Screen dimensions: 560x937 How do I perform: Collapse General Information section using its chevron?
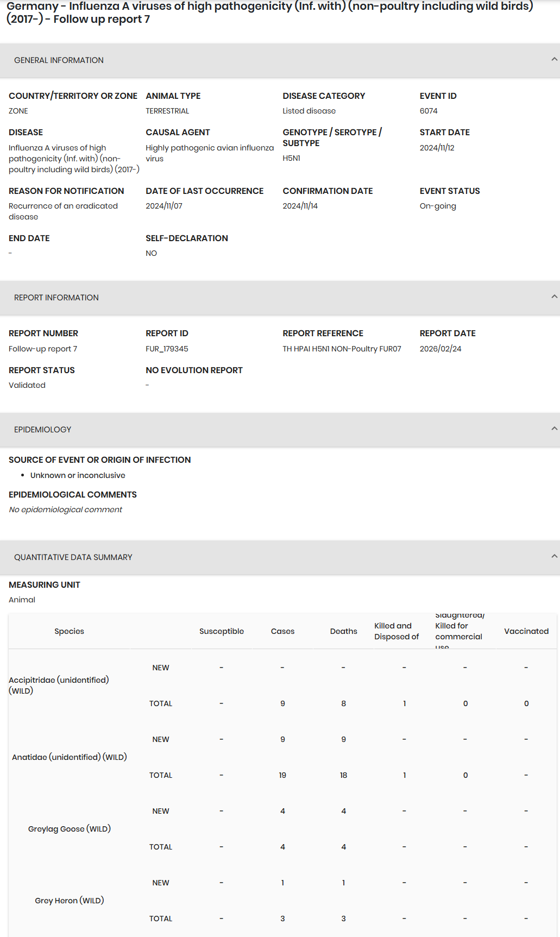coord(553,59)
